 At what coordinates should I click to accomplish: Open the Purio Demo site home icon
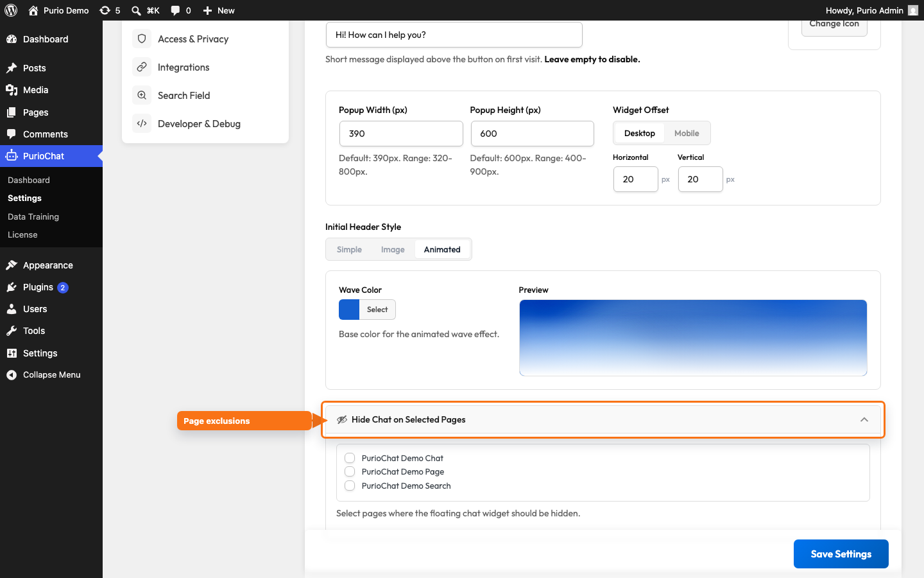(33, 10)
